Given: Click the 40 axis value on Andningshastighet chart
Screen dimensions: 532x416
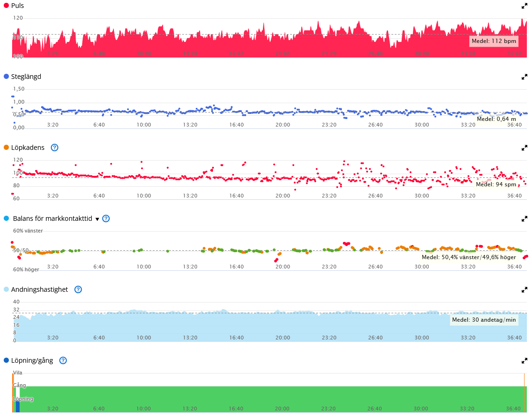Looking at the screenshot, I should [16, 302].
